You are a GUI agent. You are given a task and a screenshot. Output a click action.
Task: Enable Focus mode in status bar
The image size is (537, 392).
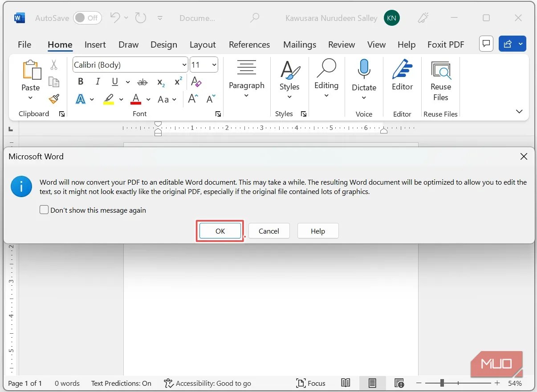(x=311, y=383)
